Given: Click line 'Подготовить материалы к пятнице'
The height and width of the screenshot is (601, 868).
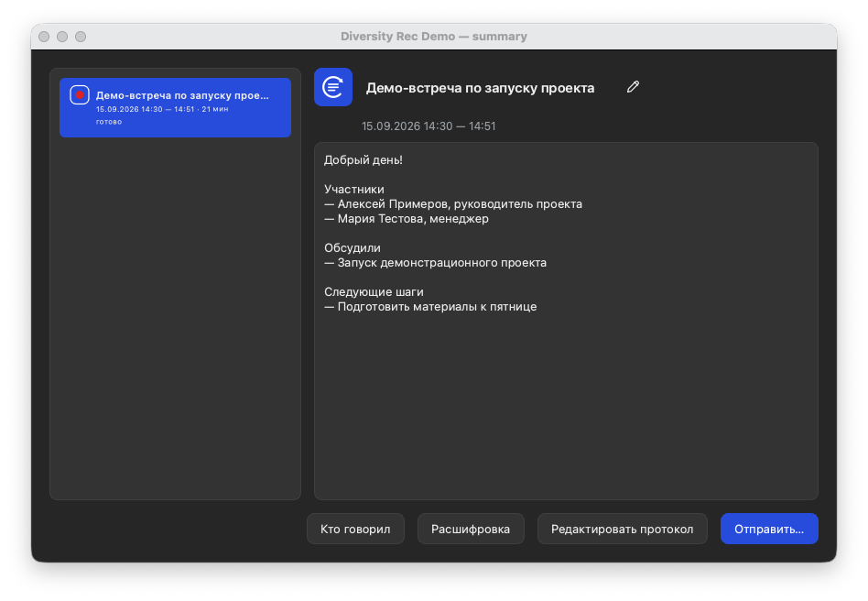Looking at the screenshot, I should click(x=437, y=307).
